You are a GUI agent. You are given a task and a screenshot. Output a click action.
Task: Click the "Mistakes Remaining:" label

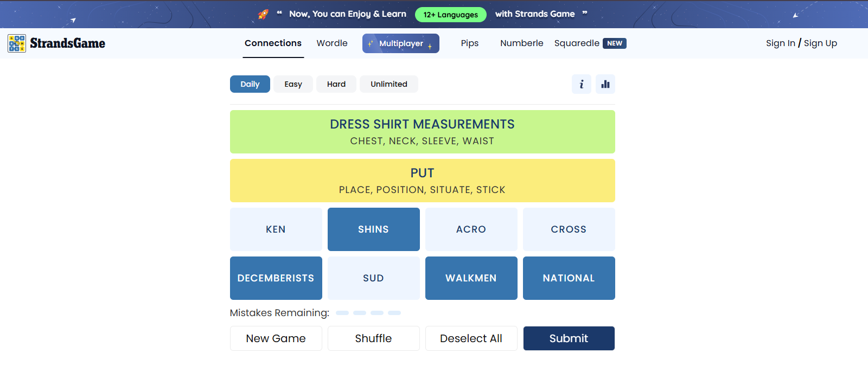[x=279, y=313]
